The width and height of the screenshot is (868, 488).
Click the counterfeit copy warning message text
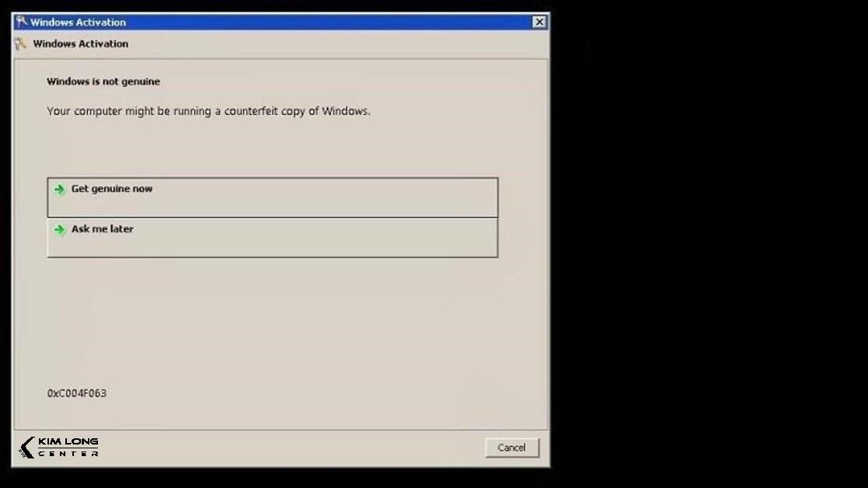pyautogui.click(x=208, y=110)
